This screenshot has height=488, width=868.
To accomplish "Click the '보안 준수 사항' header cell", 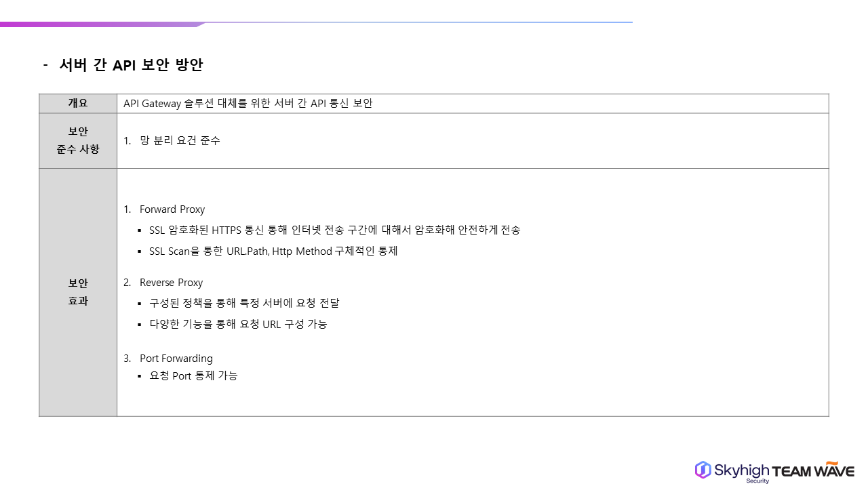I will [78, 140].
